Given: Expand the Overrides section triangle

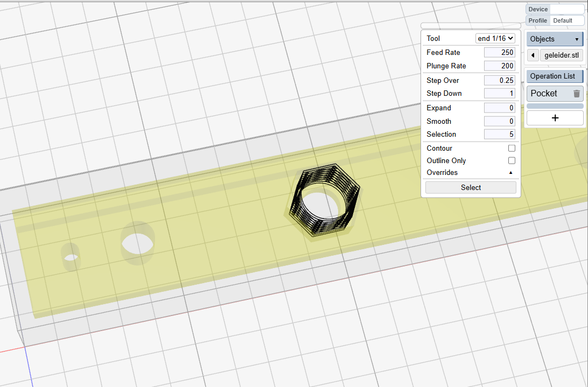Looking at the screenshot, I should [x=510, y=173].
